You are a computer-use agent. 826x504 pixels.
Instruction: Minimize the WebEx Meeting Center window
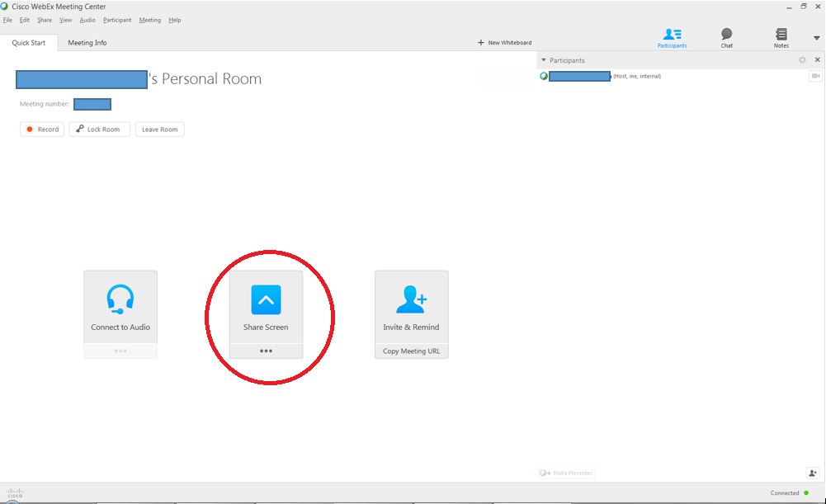[789, 7]
